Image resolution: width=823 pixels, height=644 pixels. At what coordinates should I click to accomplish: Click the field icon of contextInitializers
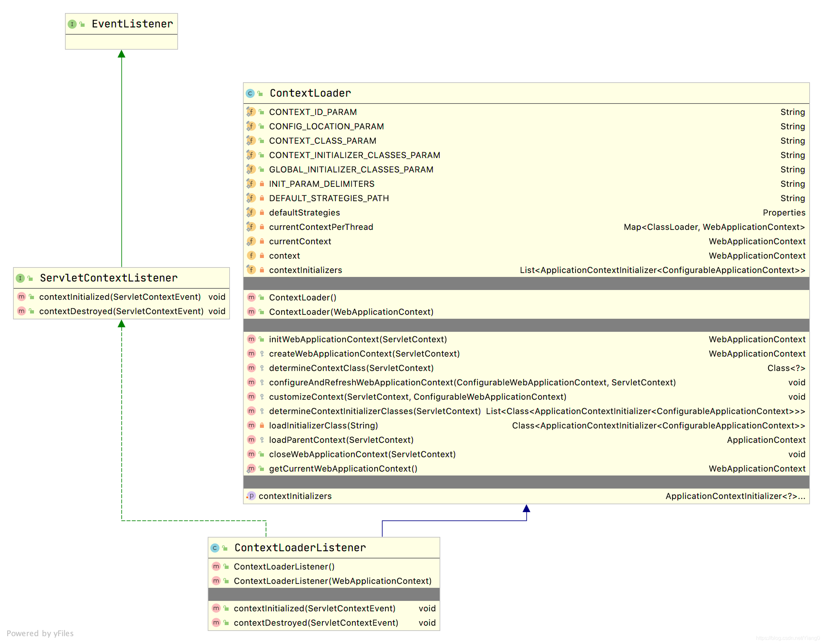251,270
